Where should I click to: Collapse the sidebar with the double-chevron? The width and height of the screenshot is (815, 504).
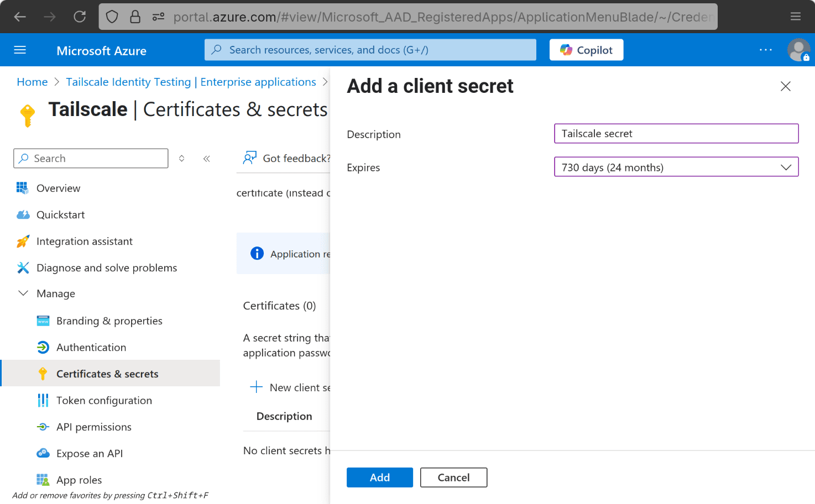pyautogui.click(x=206, y=158)
